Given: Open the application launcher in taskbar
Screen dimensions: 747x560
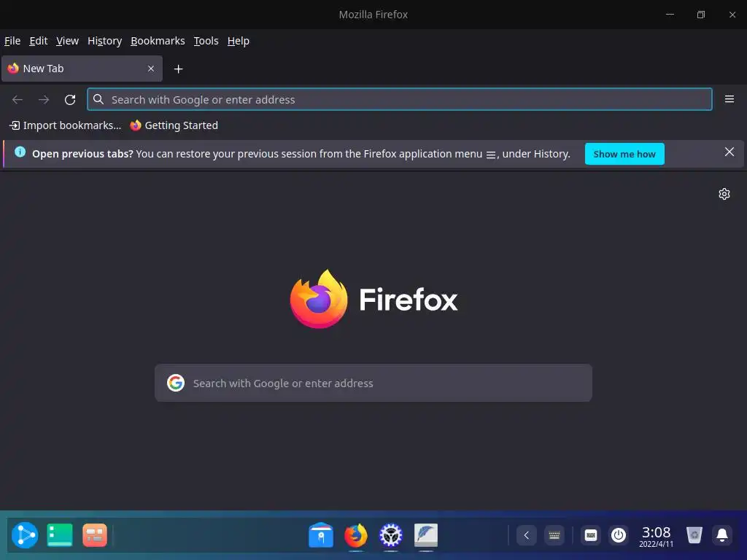Looking at the screenshot, I should tap(25, 535).
